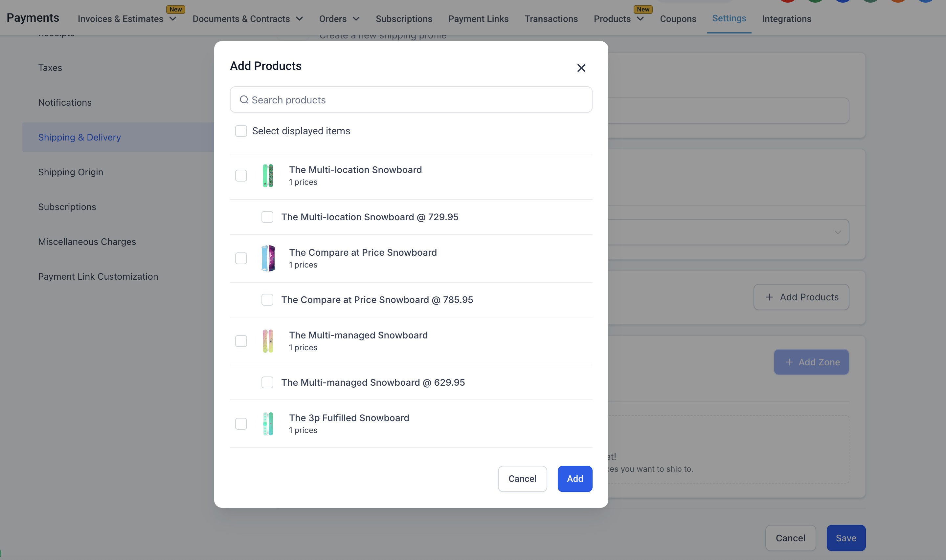Enable The Multi-managed Snowboard @ 629.95 checkbox
Image resolution: width=946 pixels, height=560 pixels.
tap(267, 382)
